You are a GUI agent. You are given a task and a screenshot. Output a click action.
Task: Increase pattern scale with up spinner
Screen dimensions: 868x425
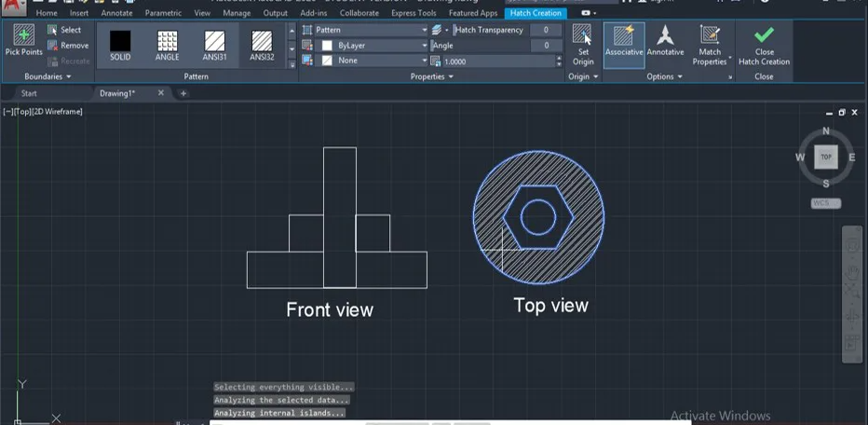coord(559,60)
